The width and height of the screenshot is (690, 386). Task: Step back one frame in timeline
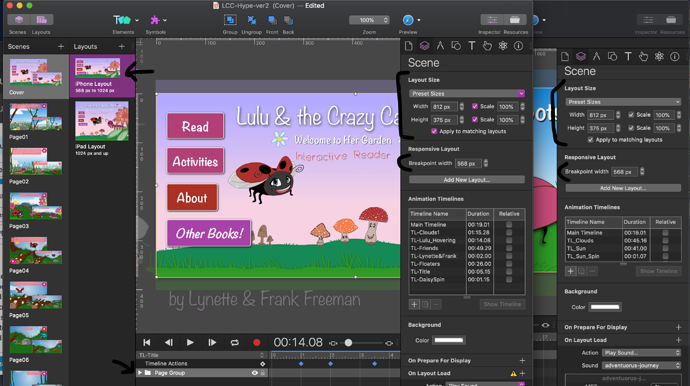pyautogui.click(x=169, y=342)
